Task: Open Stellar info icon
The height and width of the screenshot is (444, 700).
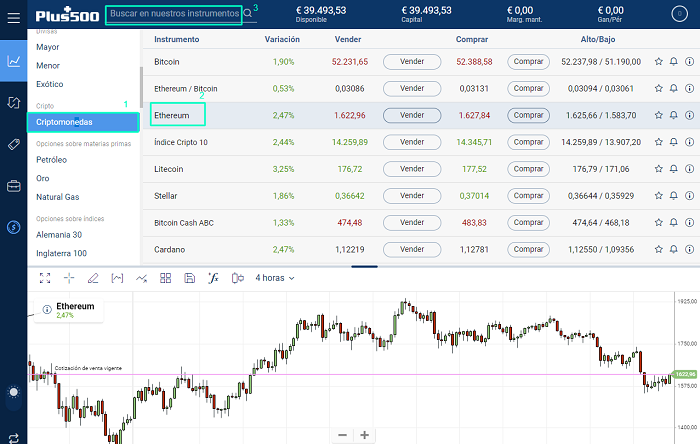Action: pyautogui.click(x=689, y=195)
